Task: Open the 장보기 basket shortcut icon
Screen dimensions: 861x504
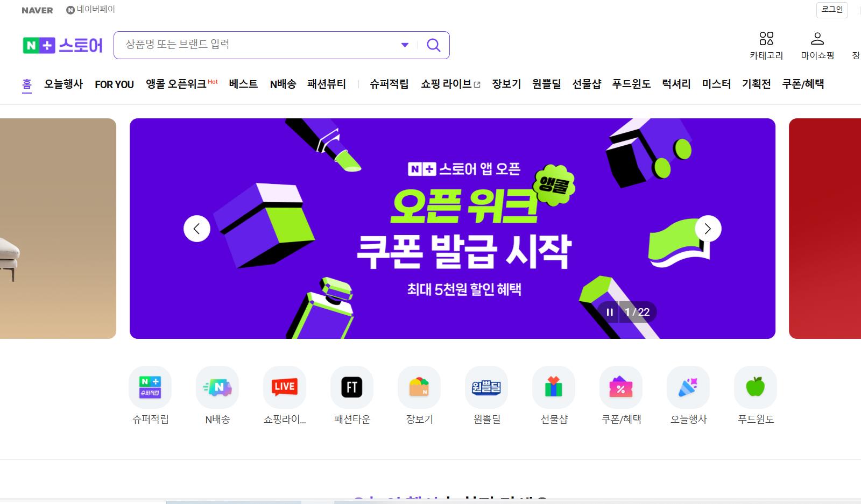Action: coord(419,387)
